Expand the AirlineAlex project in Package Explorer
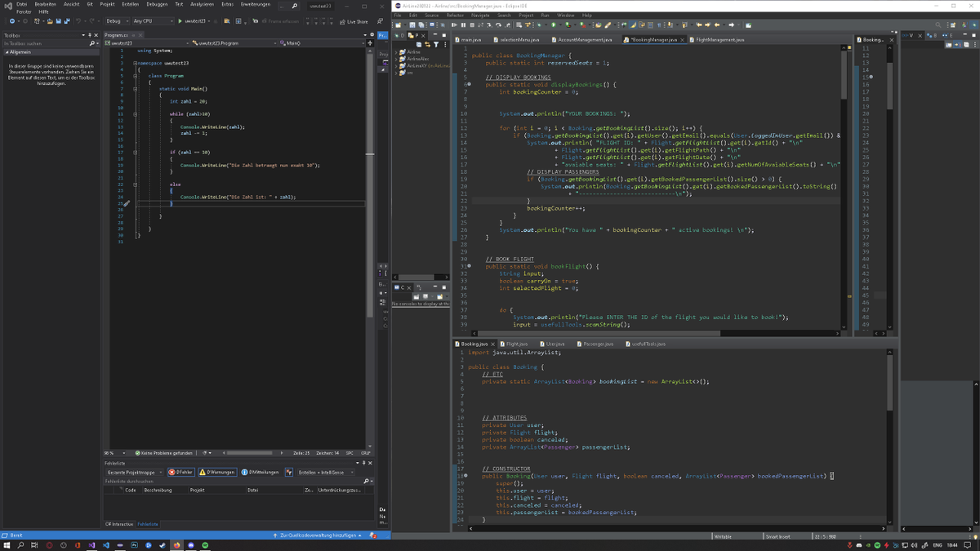 pos(396,59)
